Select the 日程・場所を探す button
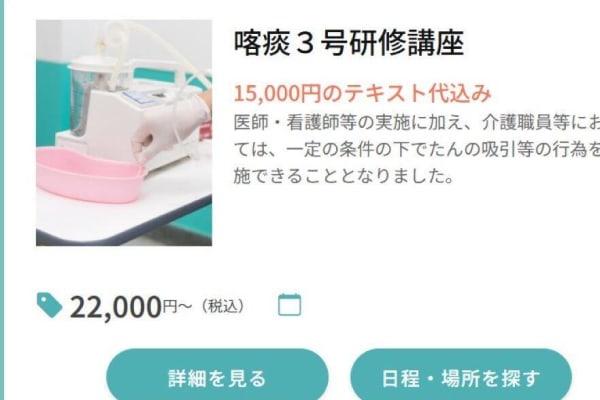Viewport: 600px width, 400px height. [x=461, y=377]
